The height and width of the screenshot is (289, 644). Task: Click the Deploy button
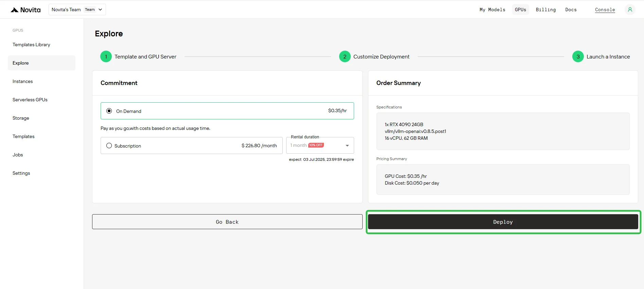coord(503,222)
